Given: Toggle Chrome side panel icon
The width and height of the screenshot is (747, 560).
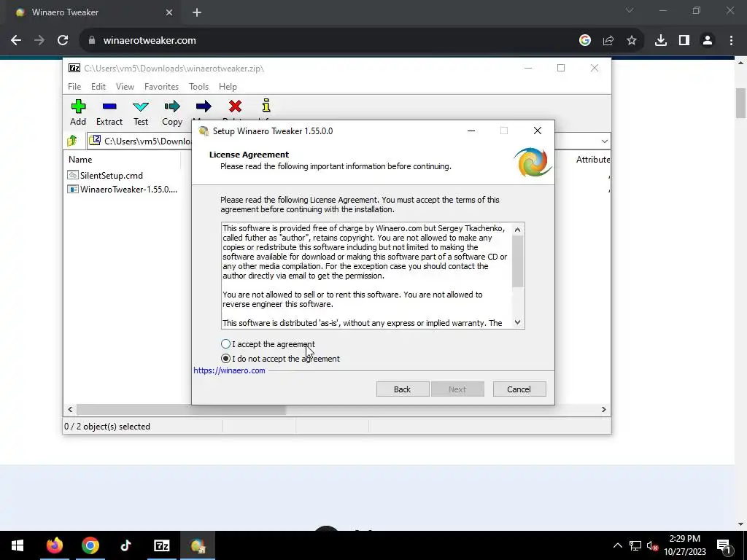Looking at the screenshot, I should point(684,41).
